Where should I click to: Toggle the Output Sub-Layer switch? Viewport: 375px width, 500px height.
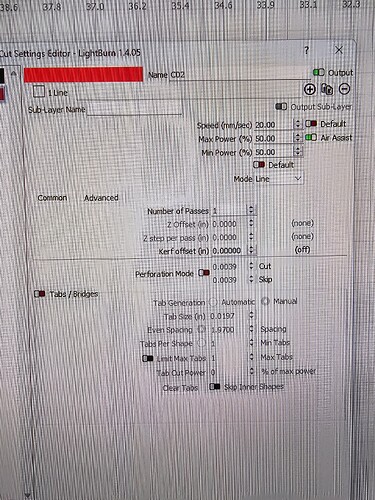click(281, 106)
